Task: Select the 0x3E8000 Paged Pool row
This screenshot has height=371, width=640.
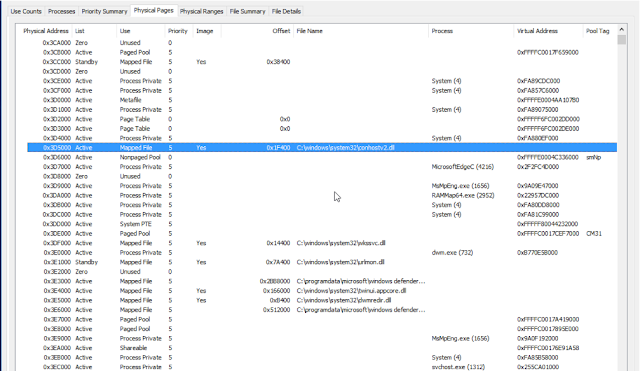Action: coord(322,329)
